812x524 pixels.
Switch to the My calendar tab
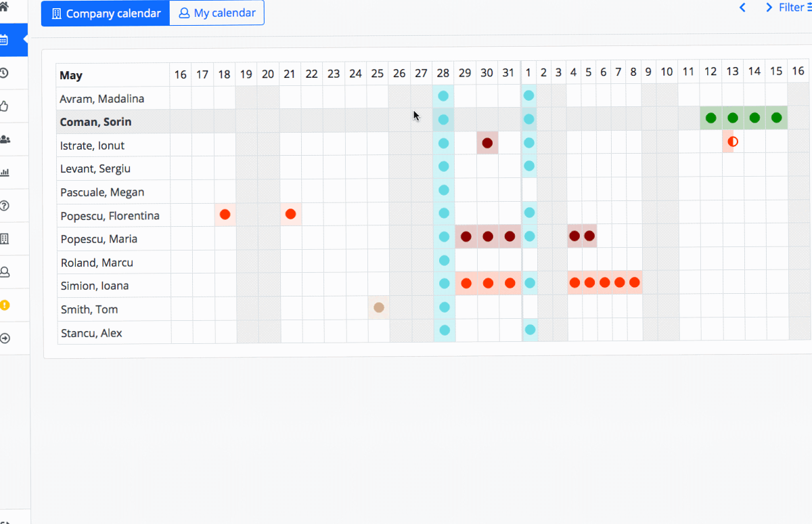217,14
